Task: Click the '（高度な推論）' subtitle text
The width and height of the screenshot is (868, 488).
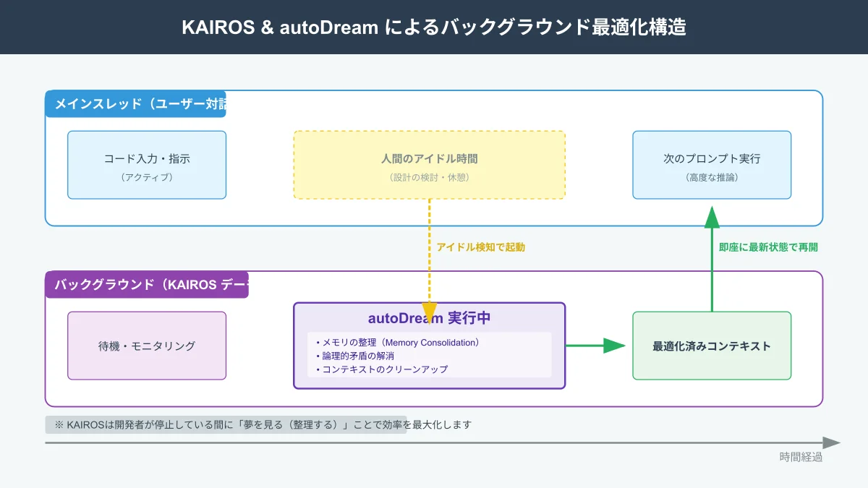Action: pos(712,177)
